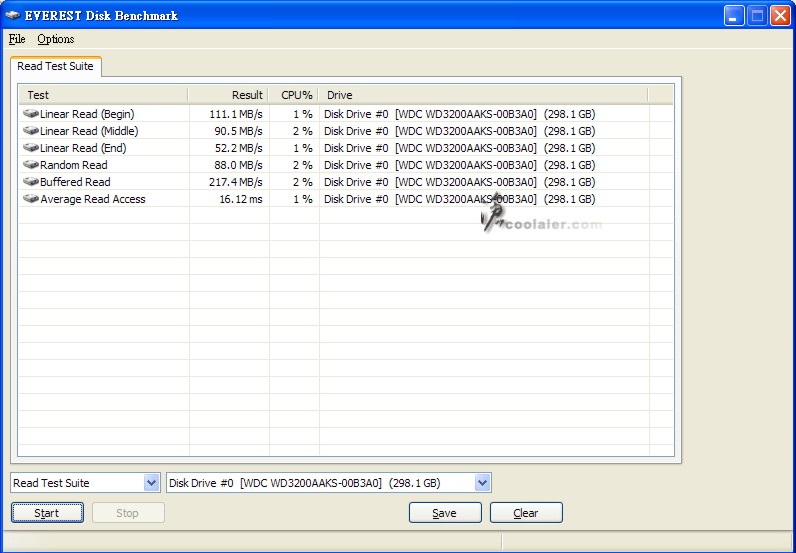Viewport: 796px width, 553px height.
Task: Click the 88.0 MB/s result value
Action: click(x=238, y=165)
